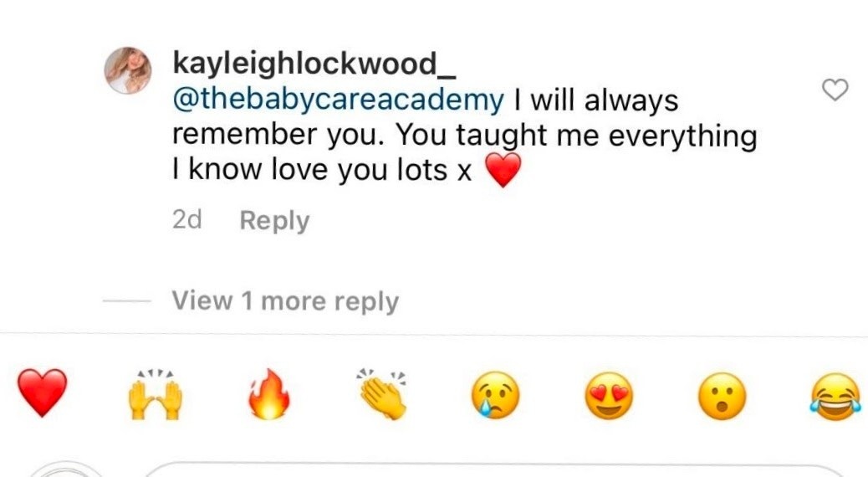Image resolution: width=868 pixels, height=477 pixels.
Task: Select the 2d timestamp
Action: tap(187, 219)
